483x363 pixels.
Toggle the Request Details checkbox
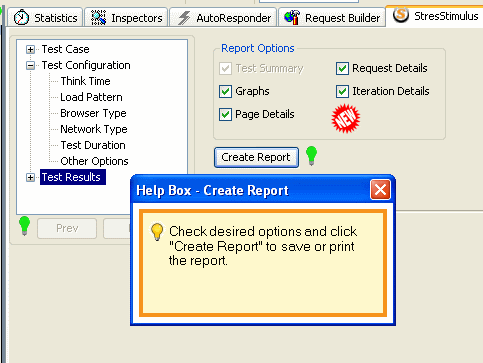[x=342, y=68]
